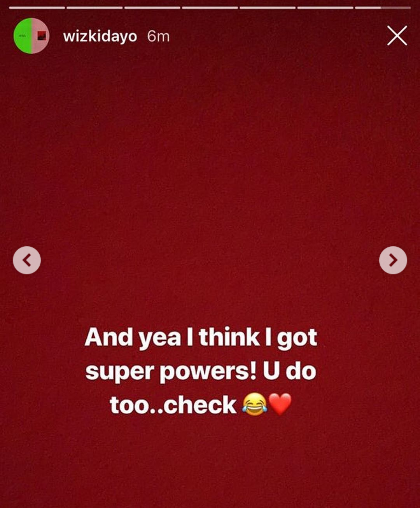
Task: Jump to third story progress segment
Action: tap(152, 7)
